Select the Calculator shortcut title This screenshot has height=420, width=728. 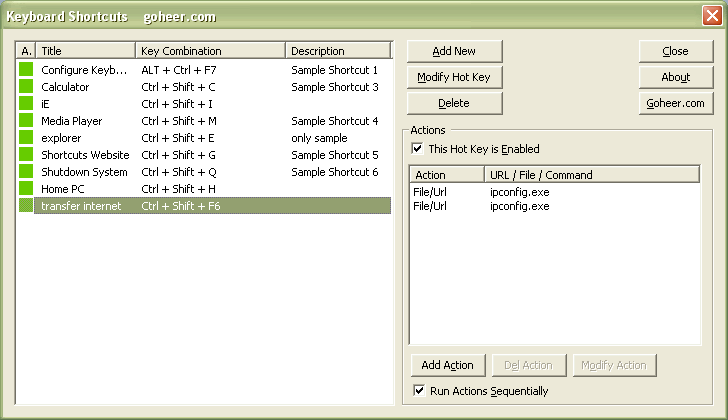pos(65,87)
